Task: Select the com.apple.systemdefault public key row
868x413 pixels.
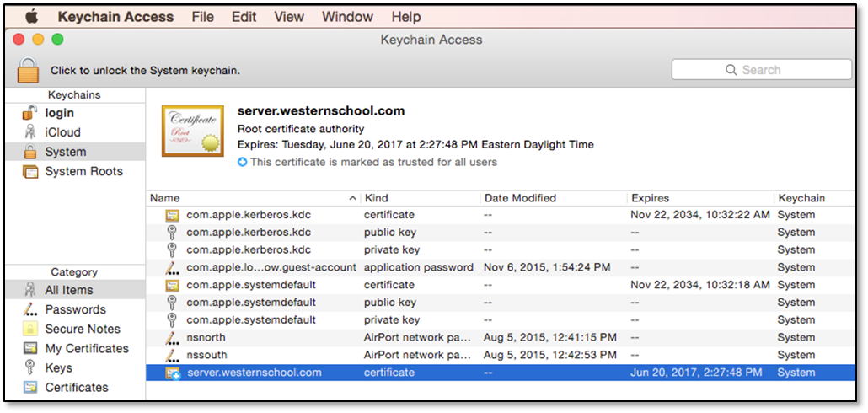Action: point(501,303)
